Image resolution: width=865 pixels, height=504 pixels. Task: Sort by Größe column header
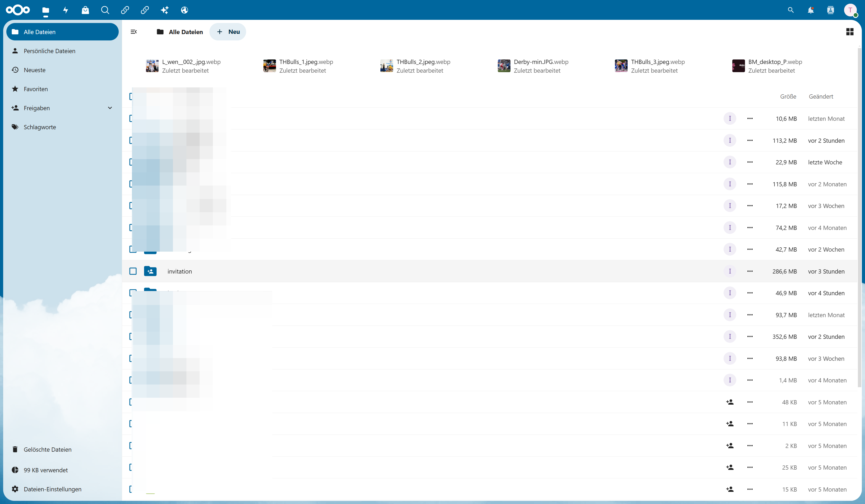pyautogui.click(x=788, y=96)
